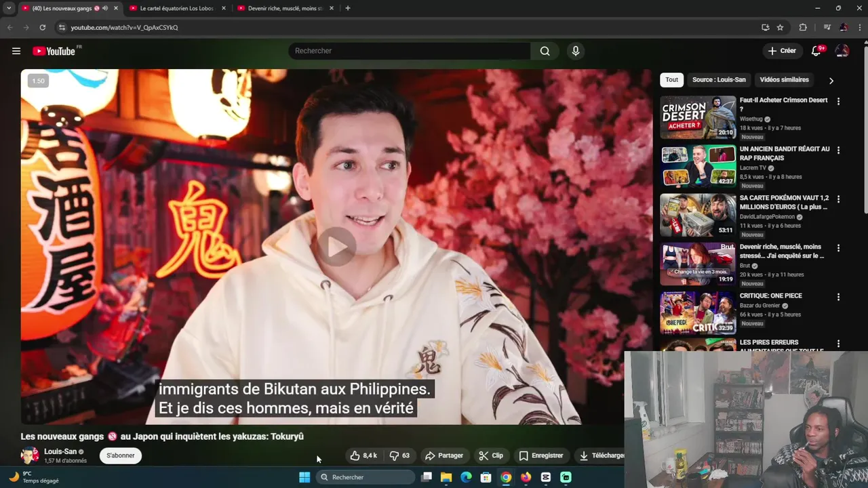Click the play button on video
The image size is (868, 488).
click(336, 247)
